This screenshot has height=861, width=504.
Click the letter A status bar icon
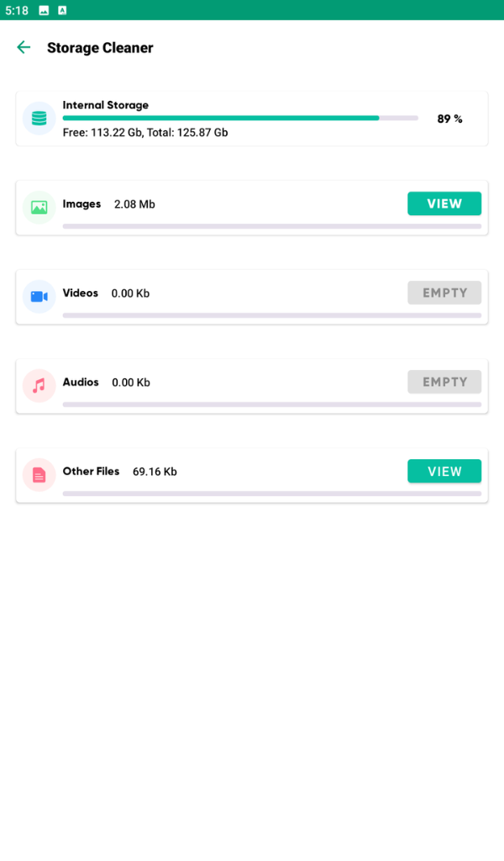(62, 10)
